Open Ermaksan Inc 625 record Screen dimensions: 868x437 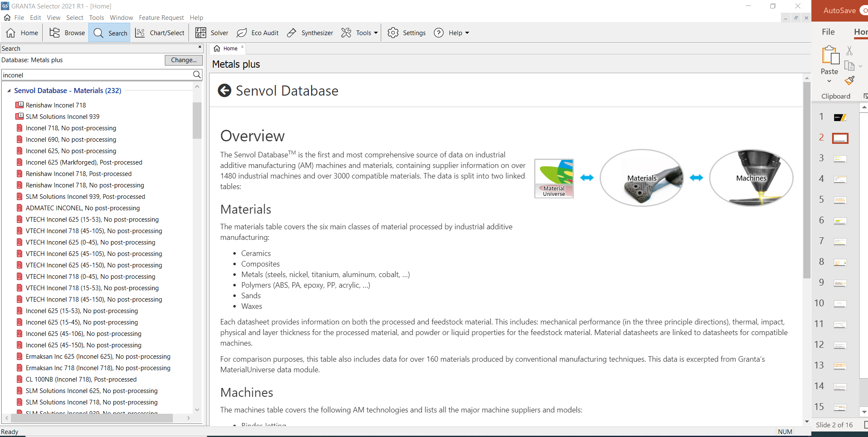pos(98,356)
